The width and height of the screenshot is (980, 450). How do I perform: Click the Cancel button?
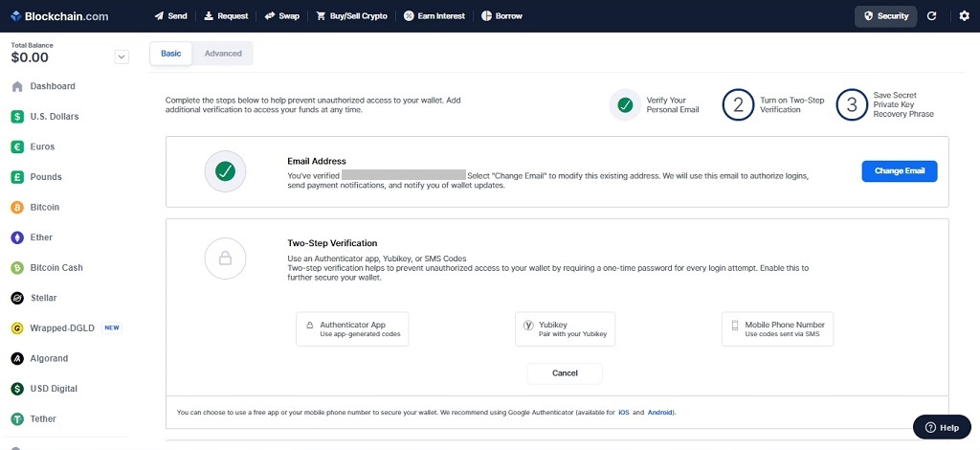click(x=565, y=373)
